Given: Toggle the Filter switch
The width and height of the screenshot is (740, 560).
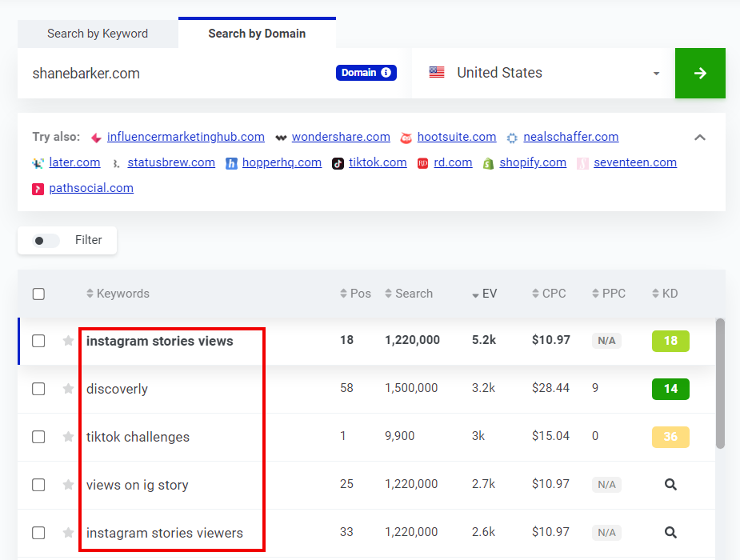Looking at the screenshot, I should pyautogui.click(x=46, y=241).
